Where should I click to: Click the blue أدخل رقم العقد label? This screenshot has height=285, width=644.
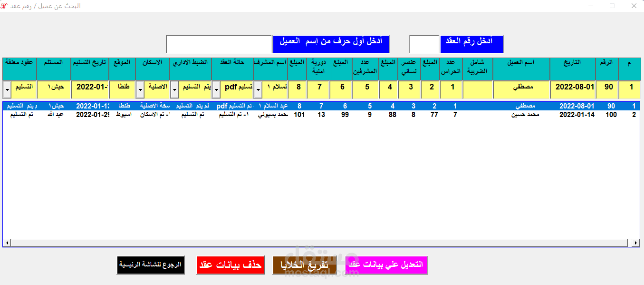[472, 44]
